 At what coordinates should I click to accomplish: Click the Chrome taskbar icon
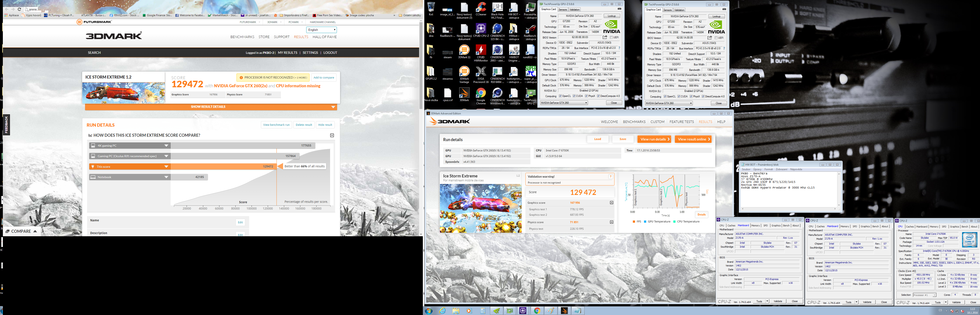[537, 311]
